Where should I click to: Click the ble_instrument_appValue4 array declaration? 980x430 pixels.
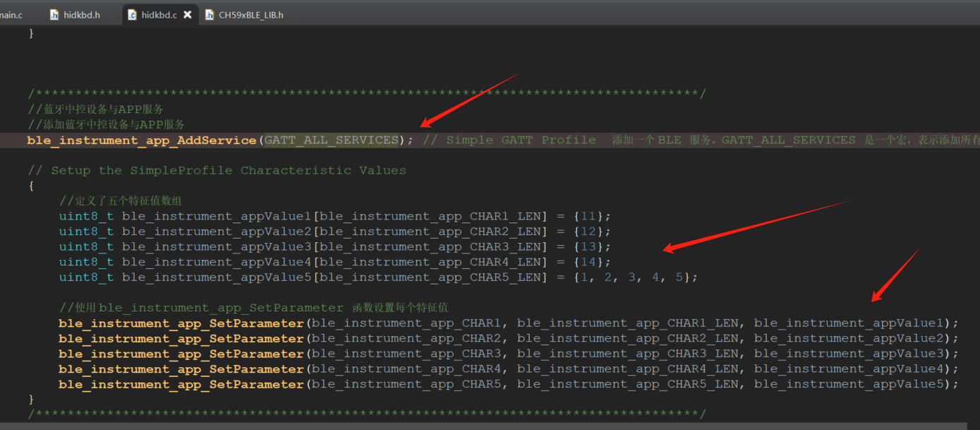point(335,262)
